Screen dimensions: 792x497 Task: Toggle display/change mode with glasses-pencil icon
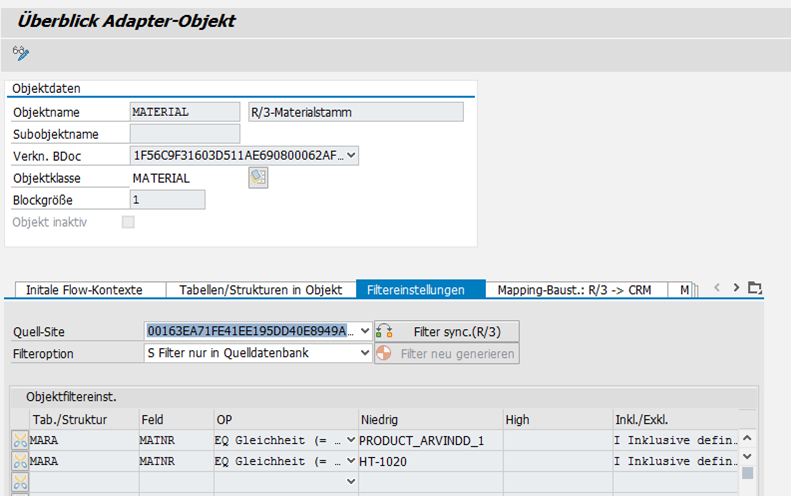21,53
